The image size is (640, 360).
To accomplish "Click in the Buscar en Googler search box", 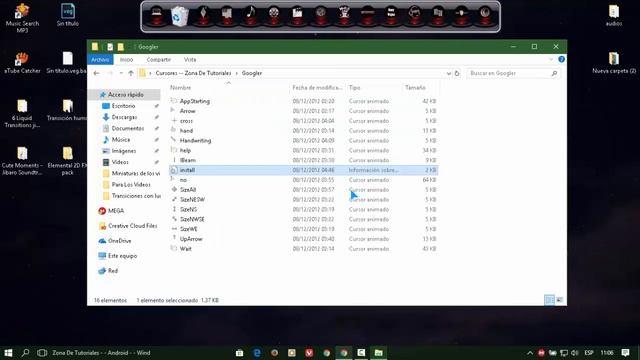I will tap(513, 73).
